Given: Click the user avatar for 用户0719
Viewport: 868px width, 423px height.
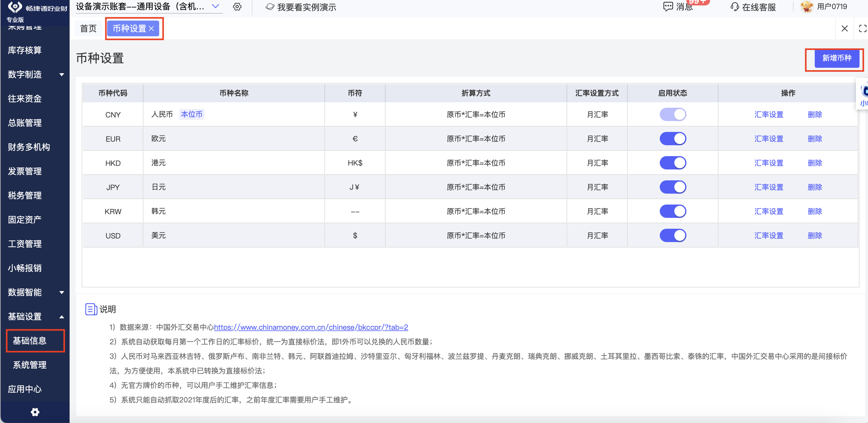Looking at the screenshot, I should point(807,7).
